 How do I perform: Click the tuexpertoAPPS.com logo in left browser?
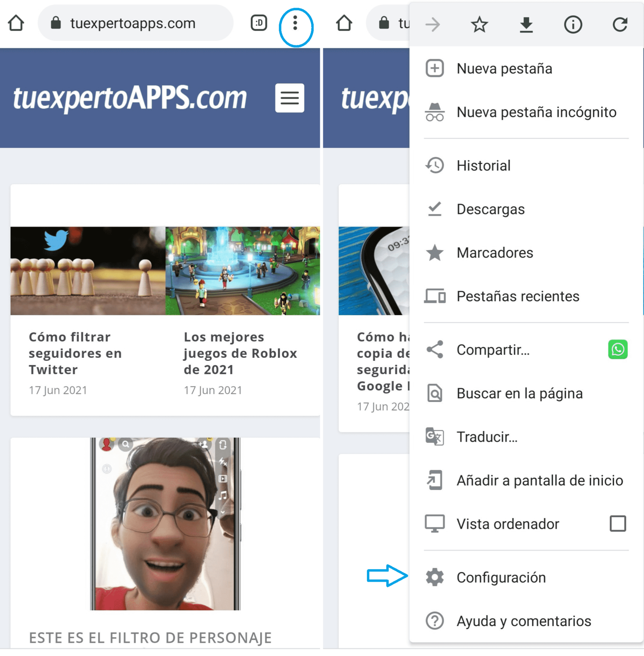click(x=130, y=98)
